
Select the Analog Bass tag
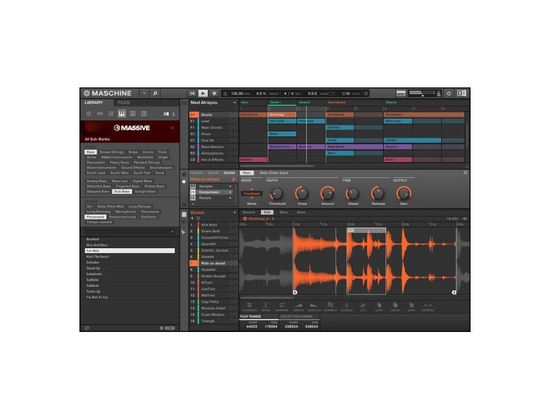[x=97, y=181]
